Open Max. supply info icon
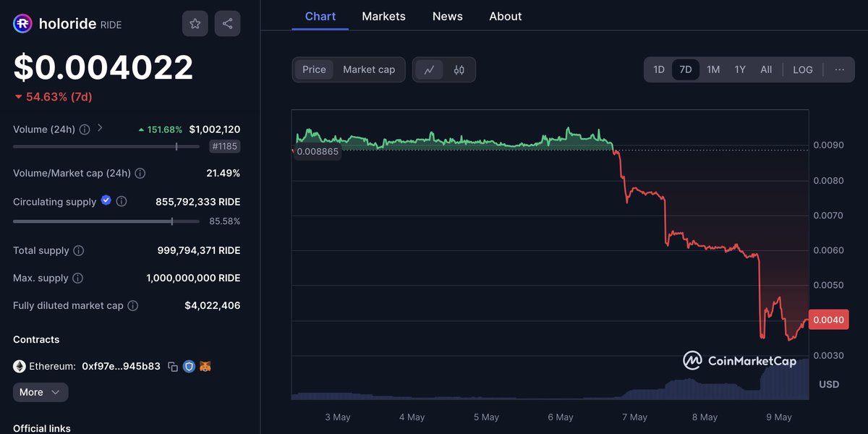Screen dimensions: 868x434 [x=77, y=278]
